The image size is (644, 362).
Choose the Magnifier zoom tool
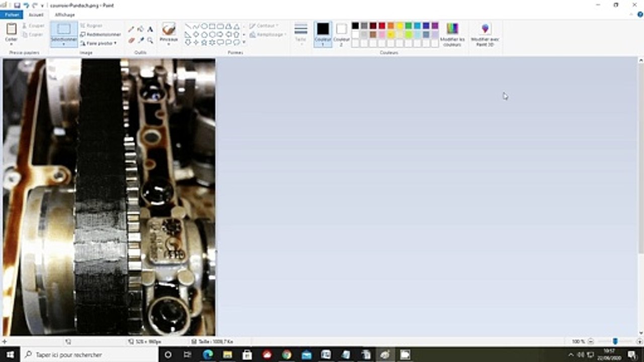(150, 40)
